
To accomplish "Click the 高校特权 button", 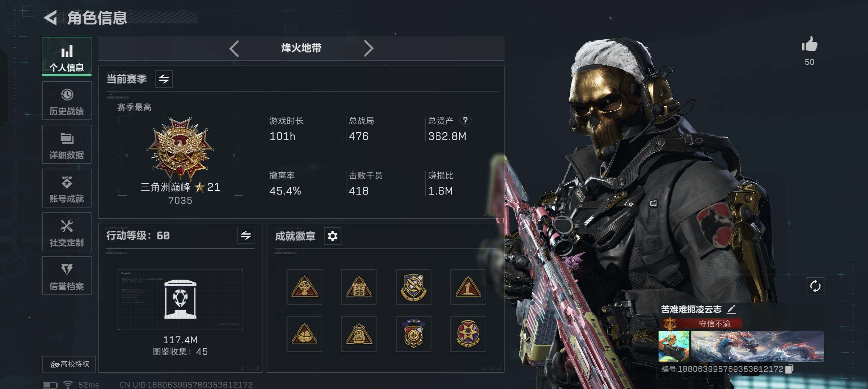I will [69, 364].
